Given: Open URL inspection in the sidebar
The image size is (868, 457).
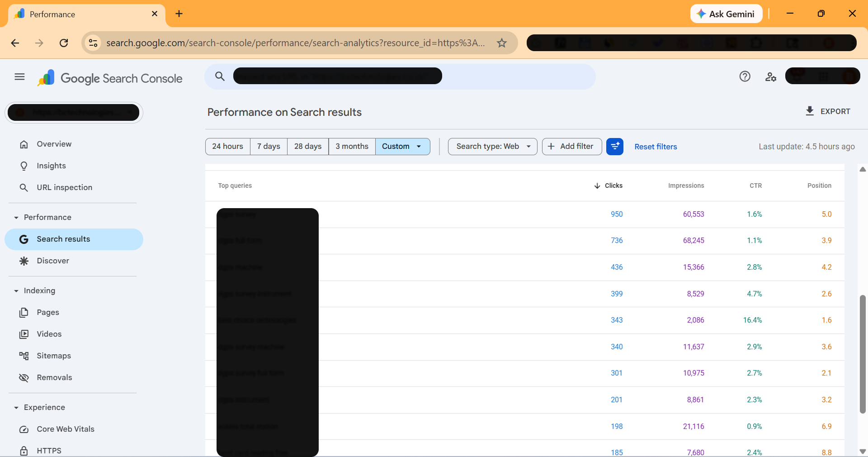Looking at the screenshot, I should click(x=64, y=187).
